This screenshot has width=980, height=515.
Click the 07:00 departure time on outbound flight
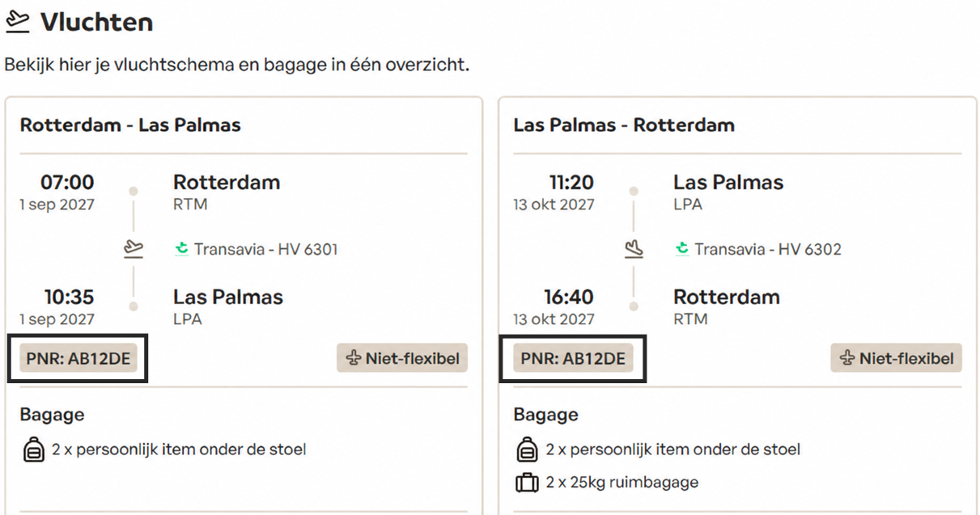click(x=67, y=182)
